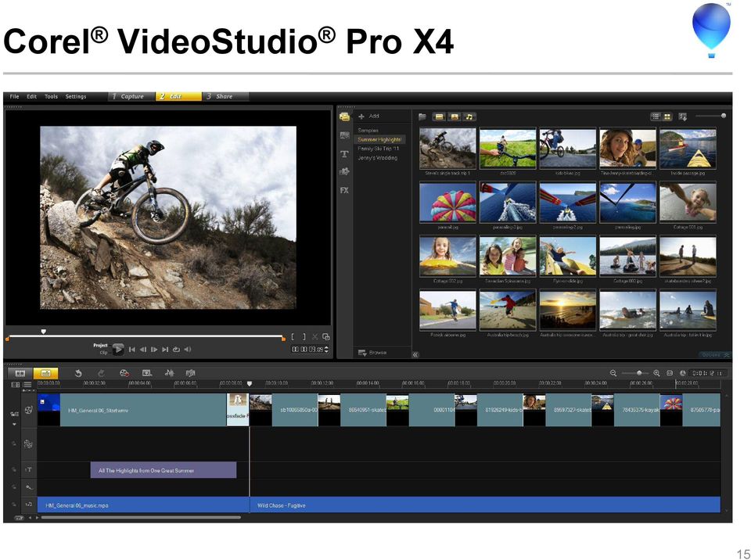Select the crossfade transition on timeline

tap(238, 410)
